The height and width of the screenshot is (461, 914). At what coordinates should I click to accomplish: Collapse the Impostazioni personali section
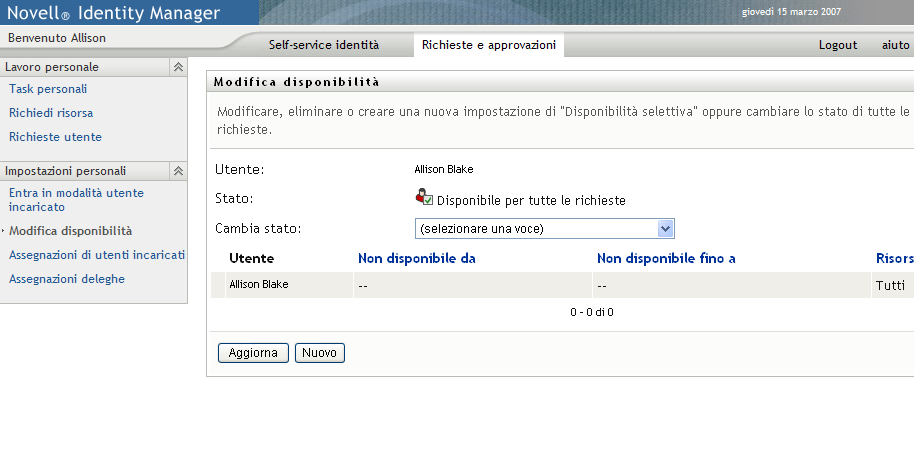(x=178, y=171)
